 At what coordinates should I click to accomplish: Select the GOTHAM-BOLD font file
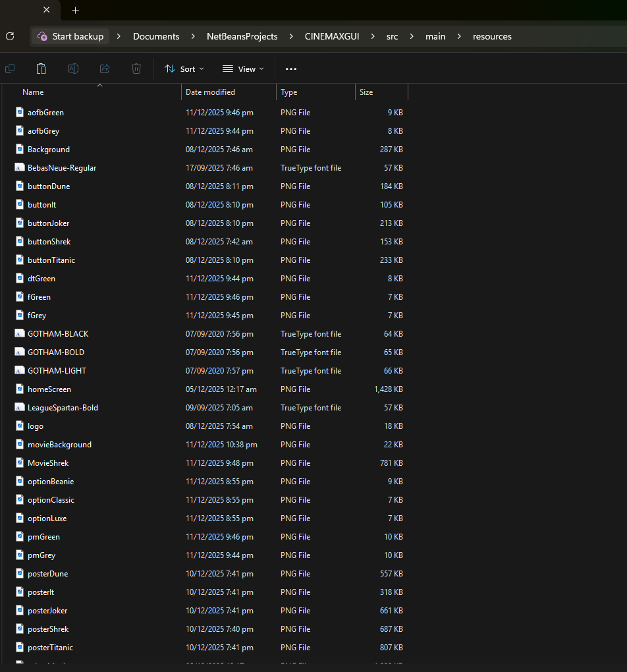56,352
